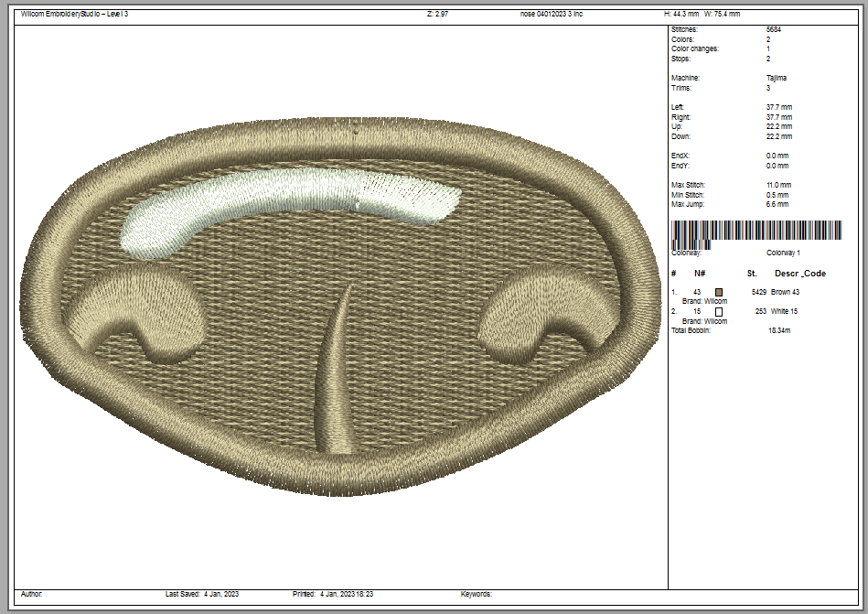Click the Max Stitch value 11.0 mm
This screenshot has width=868, height=614.
779,186
